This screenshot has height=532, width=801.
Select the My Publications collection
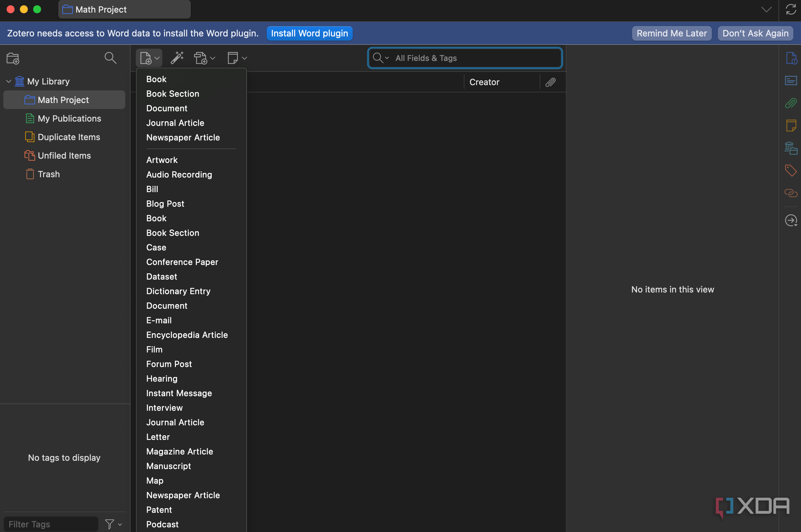pos(64,118)
